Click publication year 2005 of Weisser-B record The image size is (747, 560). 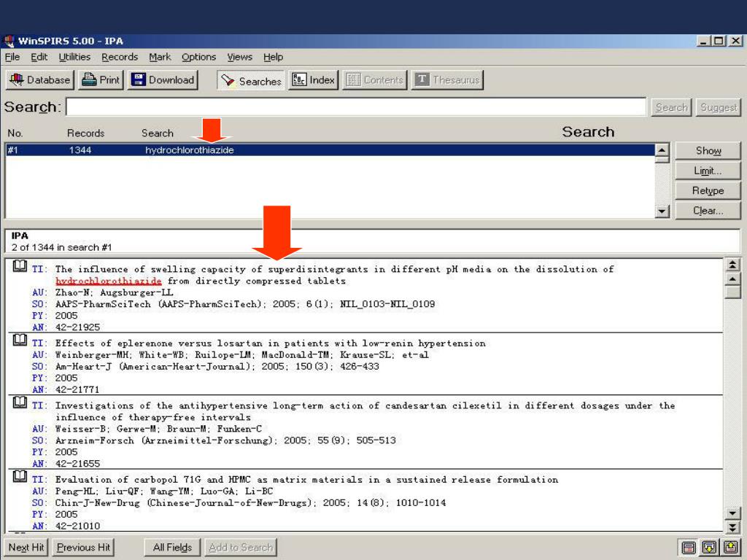[66, 452]
